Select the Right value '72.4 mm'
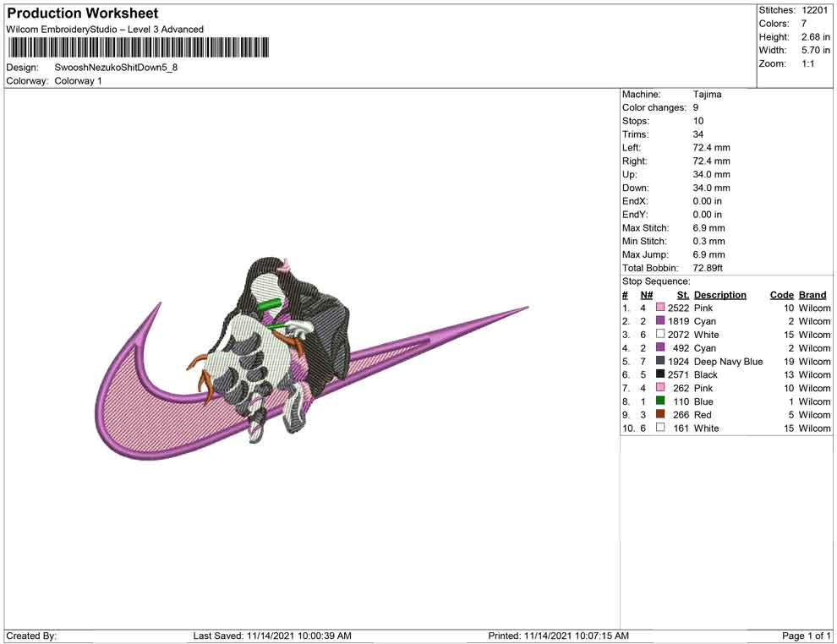 point(712,161)
